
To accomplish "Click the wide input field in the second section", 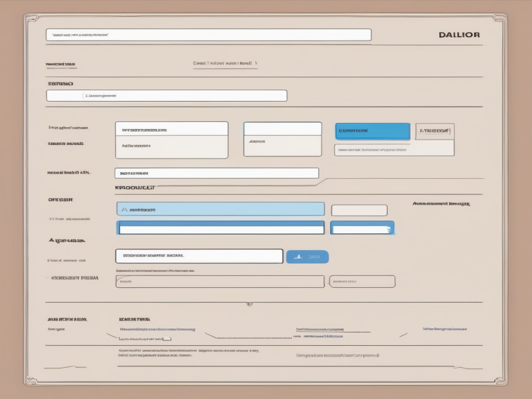I will tap(166, 96).
